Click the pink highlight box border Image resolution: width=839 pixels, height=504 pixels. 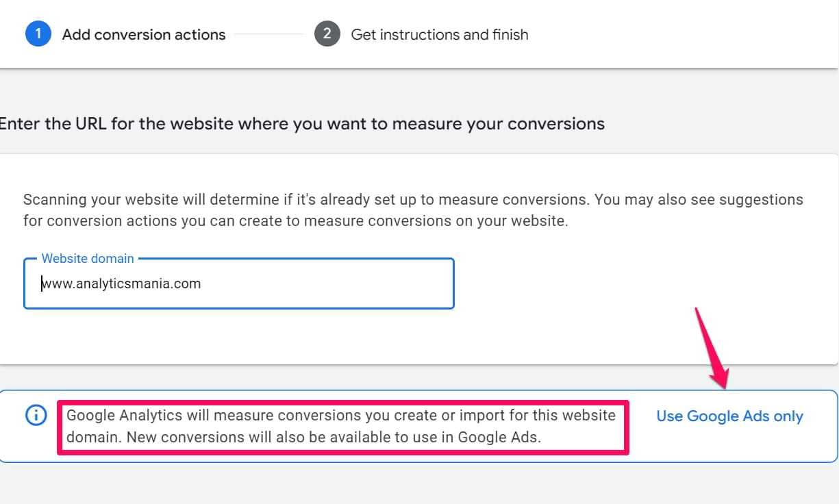342,403
